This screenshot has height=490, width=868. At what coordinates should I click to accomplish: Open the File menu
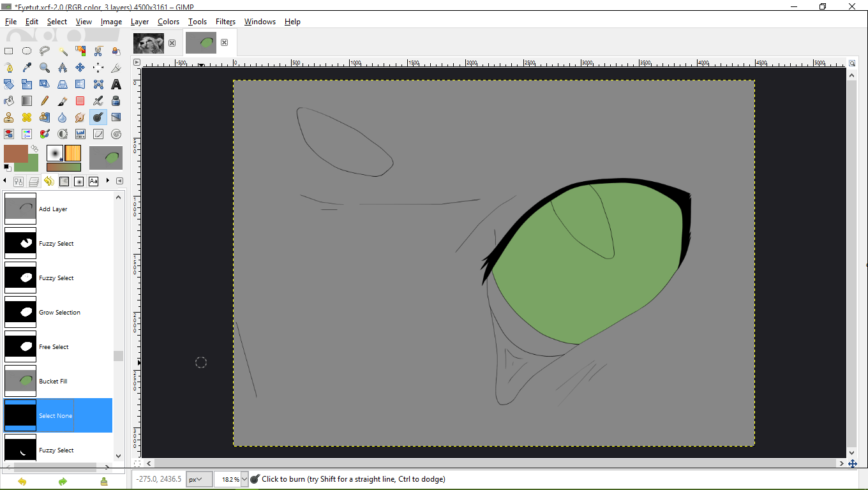11,22
